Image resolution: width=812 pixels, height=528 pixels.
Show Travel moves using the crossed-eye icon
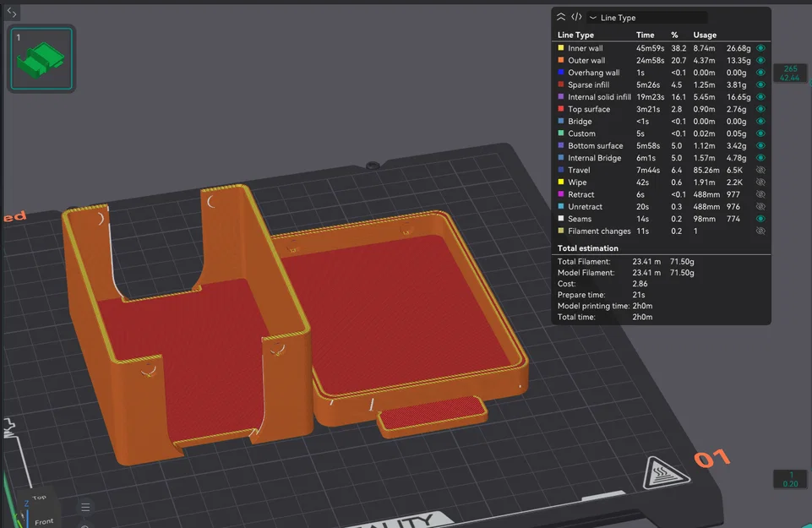(x=760, y=170)
